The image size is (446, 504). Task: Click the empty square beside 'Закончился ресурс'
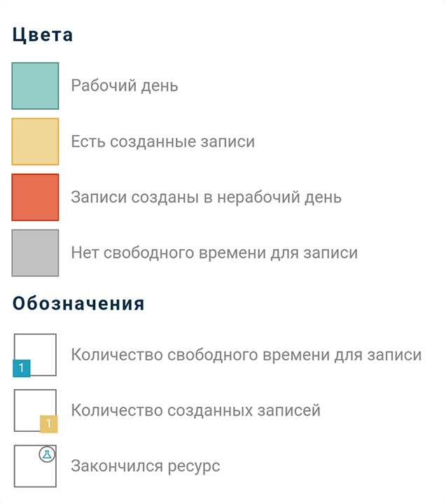32,470
